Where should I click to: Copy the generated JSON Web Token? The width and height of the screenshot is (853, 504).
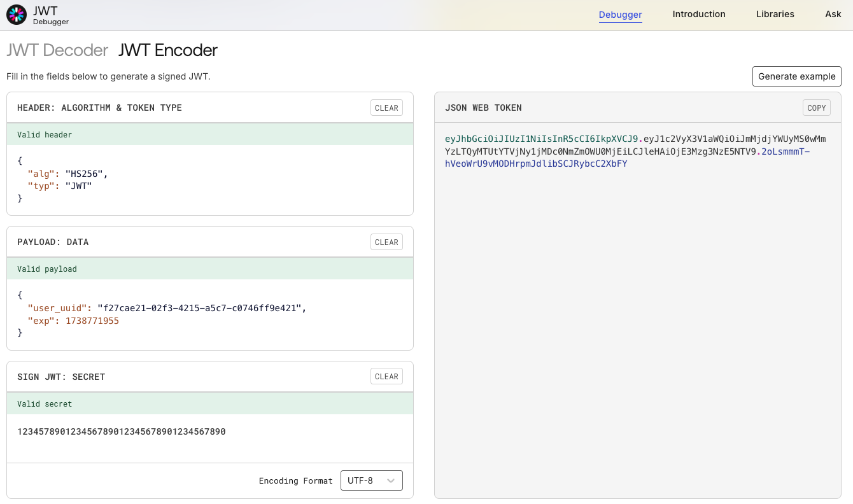pyautogui.click(x=816, y=108)
